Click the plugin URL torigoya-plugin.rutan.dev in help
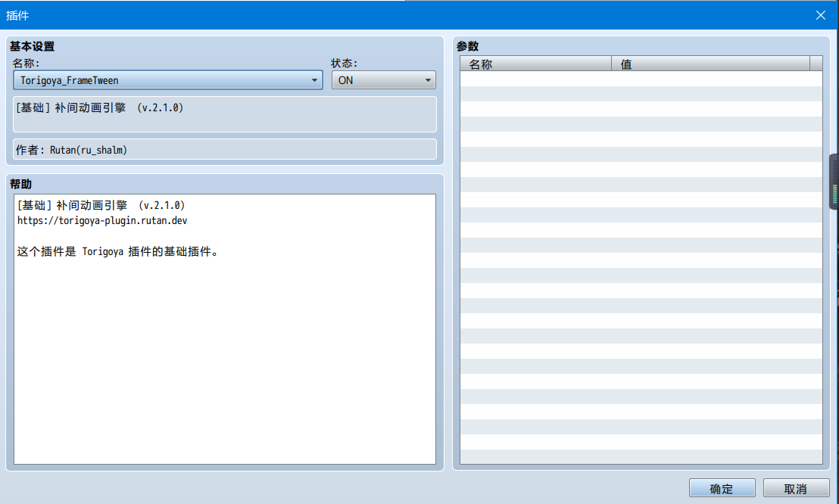 [x=102, y=220]
